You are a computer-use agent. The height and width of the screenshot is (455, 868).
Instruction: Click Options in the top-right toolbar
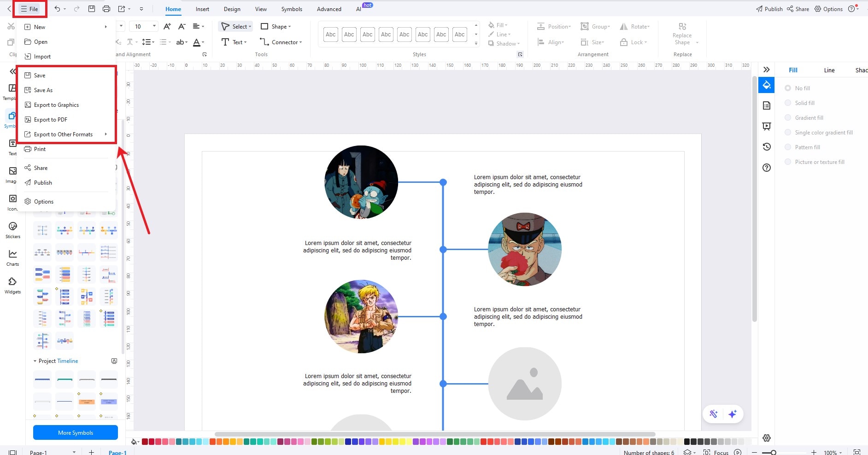tap(828, 9)
